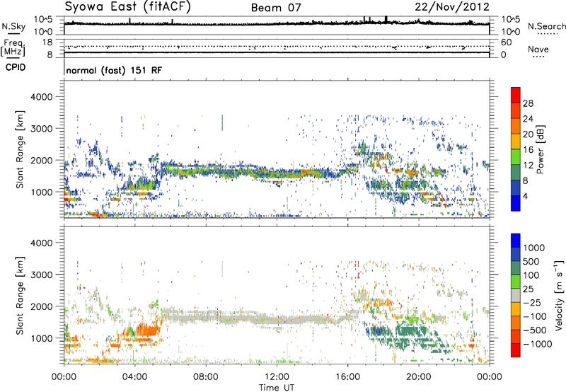The height and width of the screenshot is (392, 566).
Task: Select the 20:00 time tick label
Action: pyautogui.click(x=418, y=377)
